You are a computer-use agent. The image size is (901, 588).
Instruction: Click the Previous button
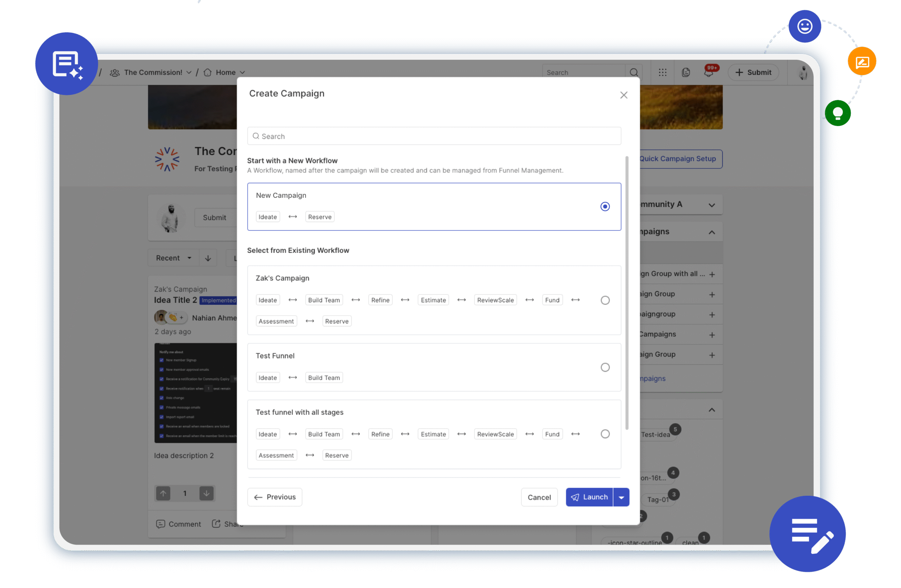[275, 497]
